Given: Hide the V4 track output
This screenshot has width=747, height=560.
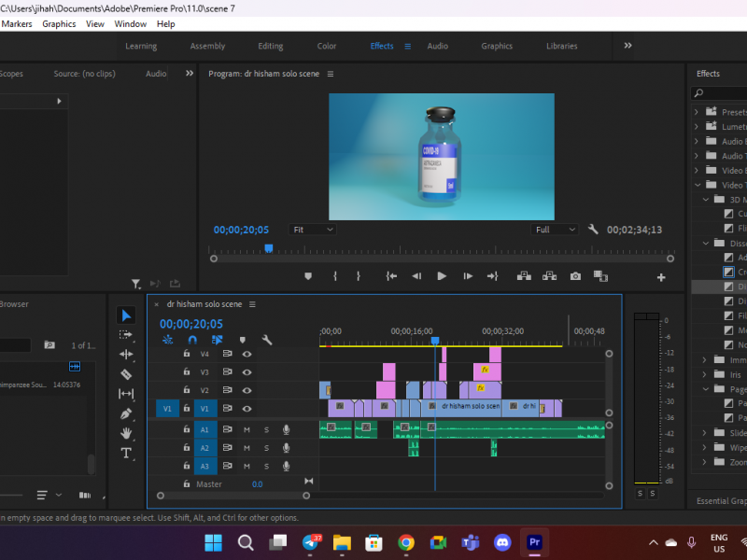Looking at the screenshot, I should tap(247, 355).
